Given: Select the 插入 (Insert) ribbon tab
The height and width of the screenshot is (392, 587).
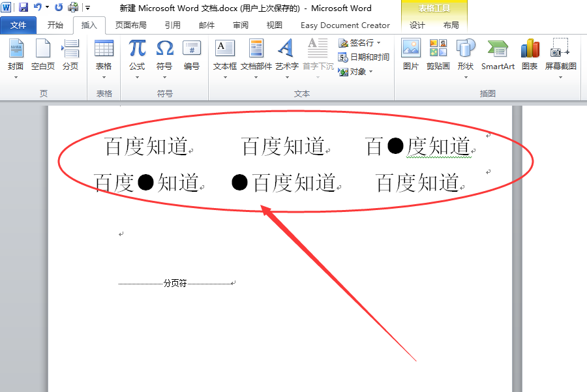Looking at the screenshot, I should coord(89,25).
